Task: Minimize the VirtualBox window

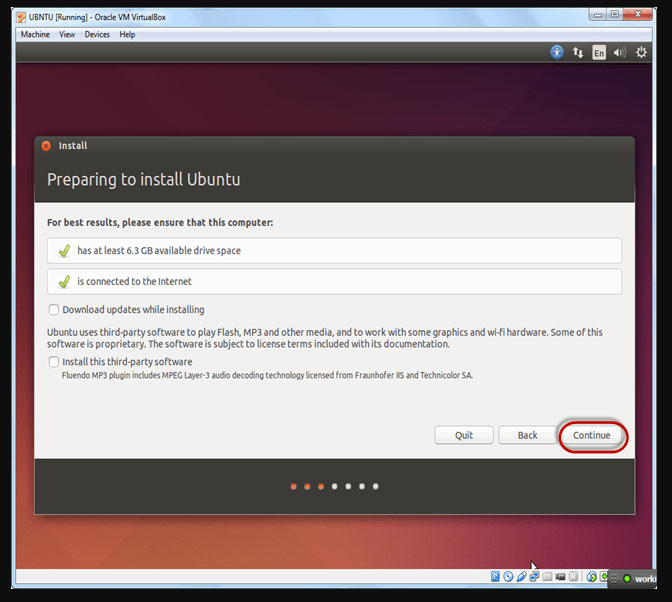Action: point(598,15)
